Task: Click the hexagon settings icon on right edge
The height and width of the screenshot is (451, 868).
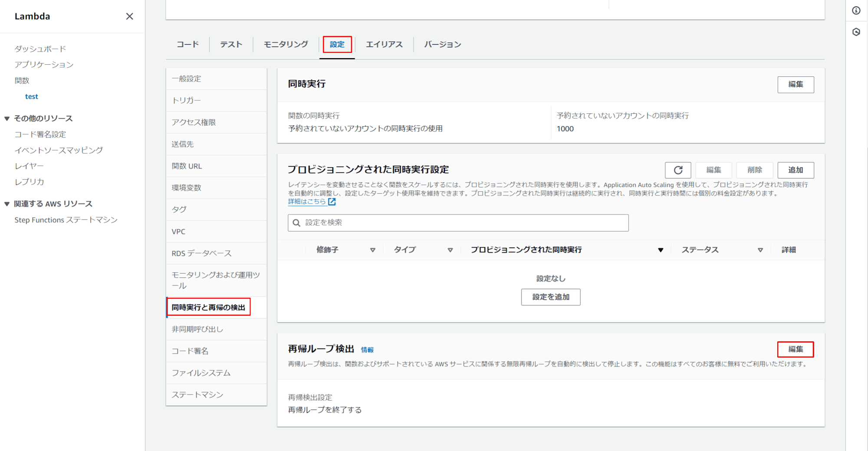Action: coord(856,32)
